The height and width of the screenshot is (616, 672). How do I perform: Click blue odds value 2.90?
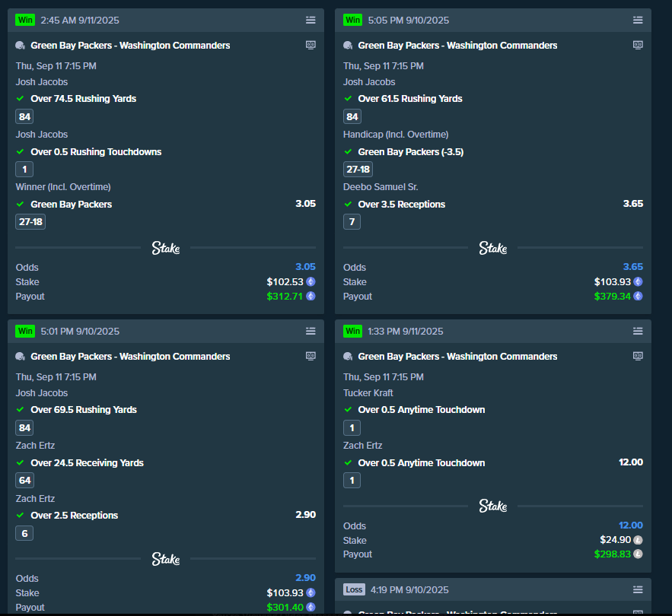[306, 577]
